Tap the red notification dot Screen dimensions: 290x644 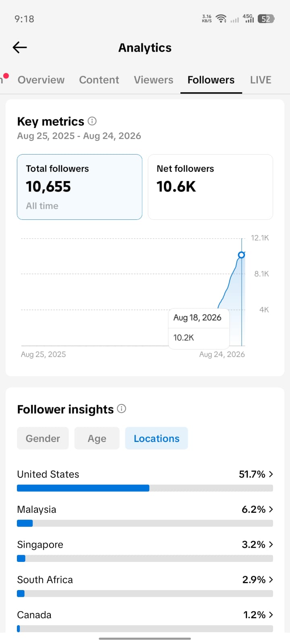[x=6, y=76]
